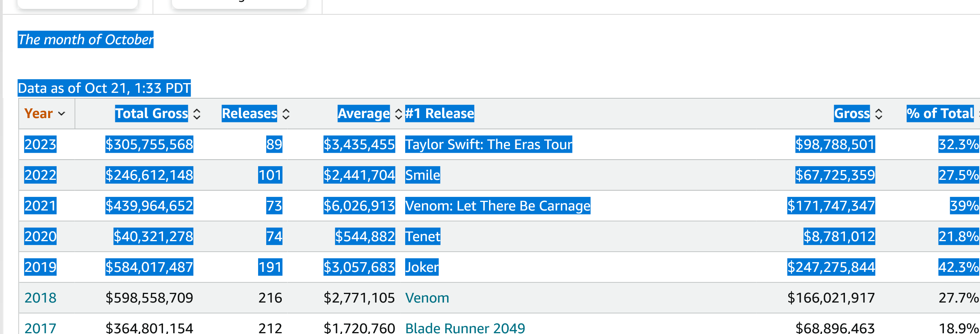
Task: Click the 2021 total gross $439,964,652 cell
Action: coord(149,206)
